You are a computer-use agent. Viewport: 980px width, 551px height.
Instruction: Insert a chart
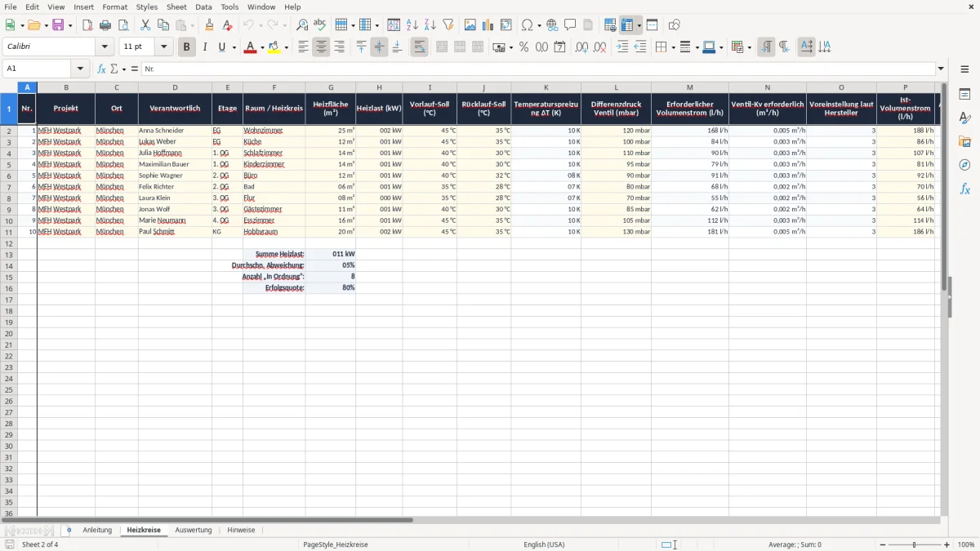488,25
